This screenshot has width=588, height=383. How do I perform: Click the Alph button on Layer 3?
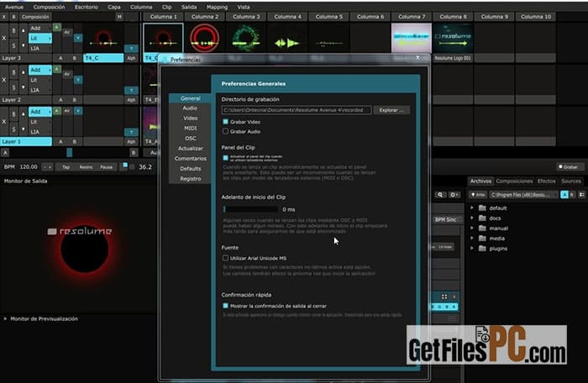point(131,58)
